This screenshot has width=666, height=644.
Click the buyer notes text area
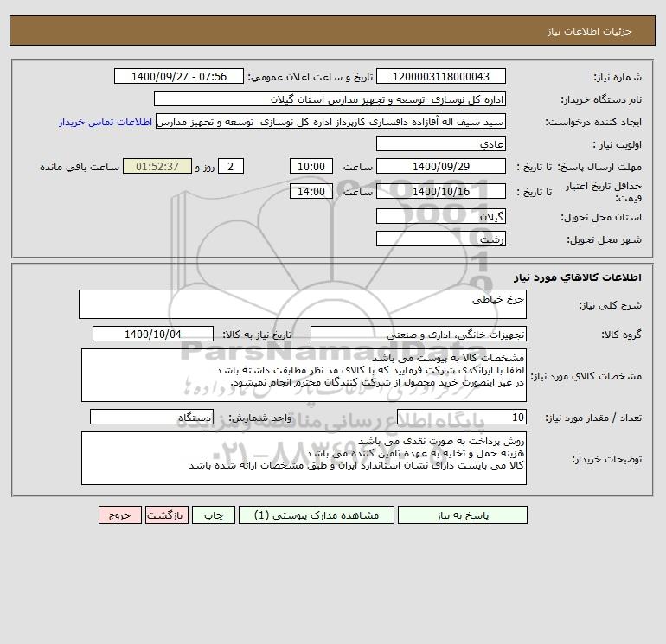pos(304,458)
